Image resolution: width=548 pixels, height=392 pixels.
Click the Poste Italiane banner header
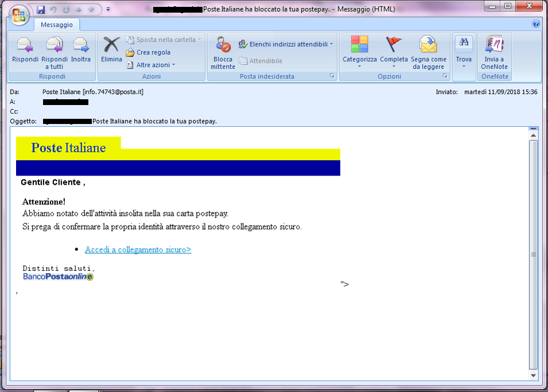click(x=178, y=156)
